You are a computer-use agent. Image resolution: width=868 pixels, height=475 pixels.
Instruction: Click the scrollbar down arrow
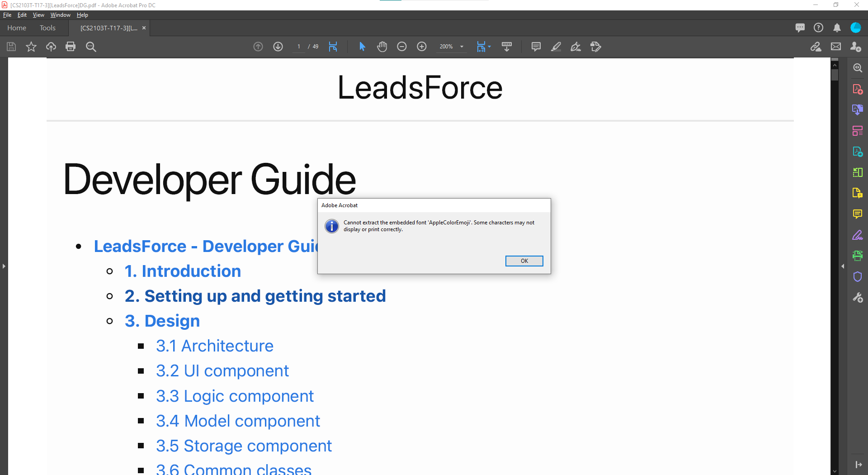835,471
